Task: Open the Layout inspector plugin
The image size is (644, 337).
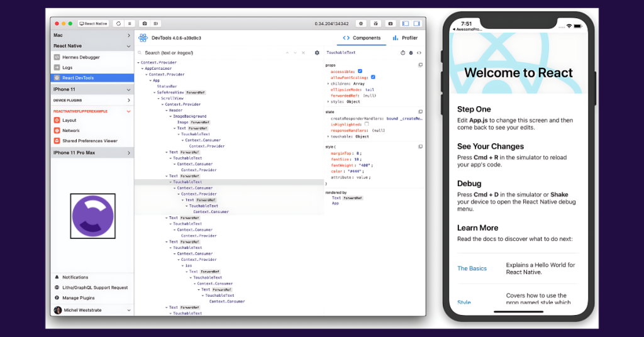Action: coord(69,120)
